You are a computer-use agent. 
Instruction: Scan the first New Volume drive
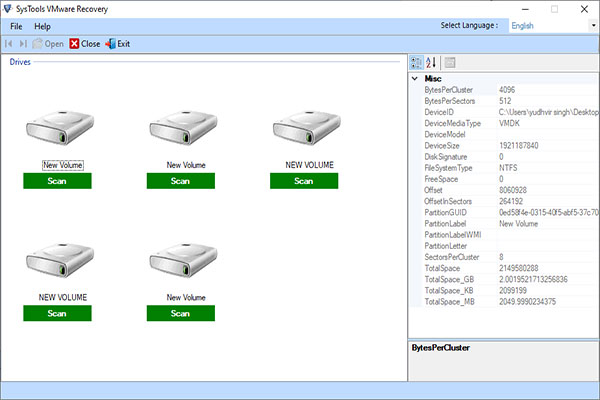[x=57, y=181]
